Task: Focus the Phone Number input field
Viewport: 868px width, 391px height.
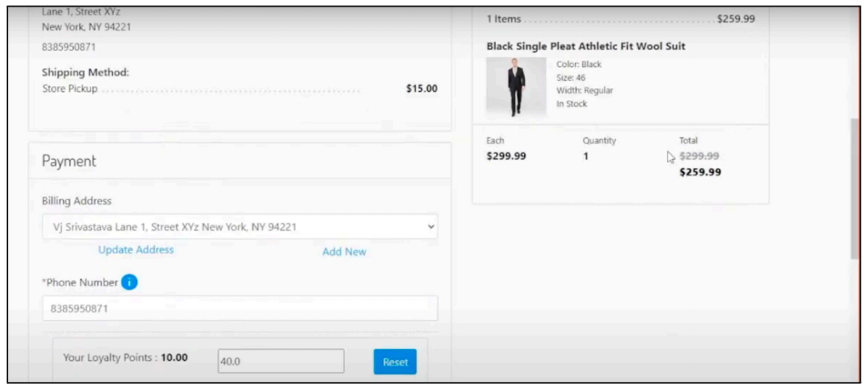Action: [x=239, y=308]
